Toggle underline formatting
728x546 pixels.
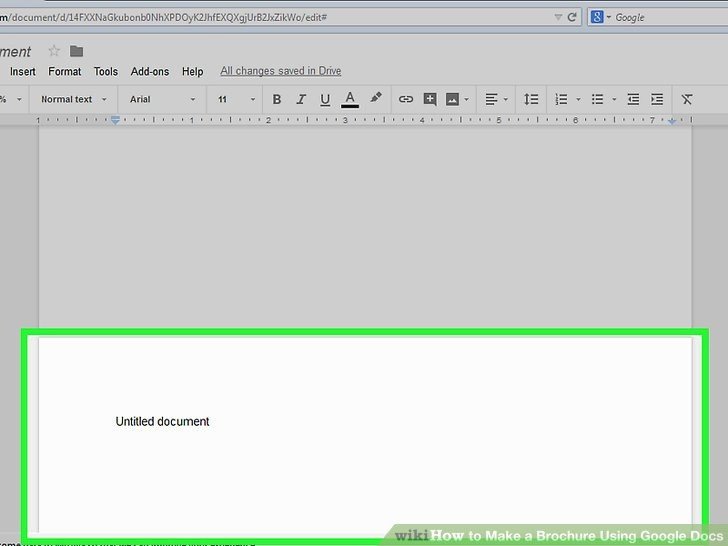click(325, 100)
